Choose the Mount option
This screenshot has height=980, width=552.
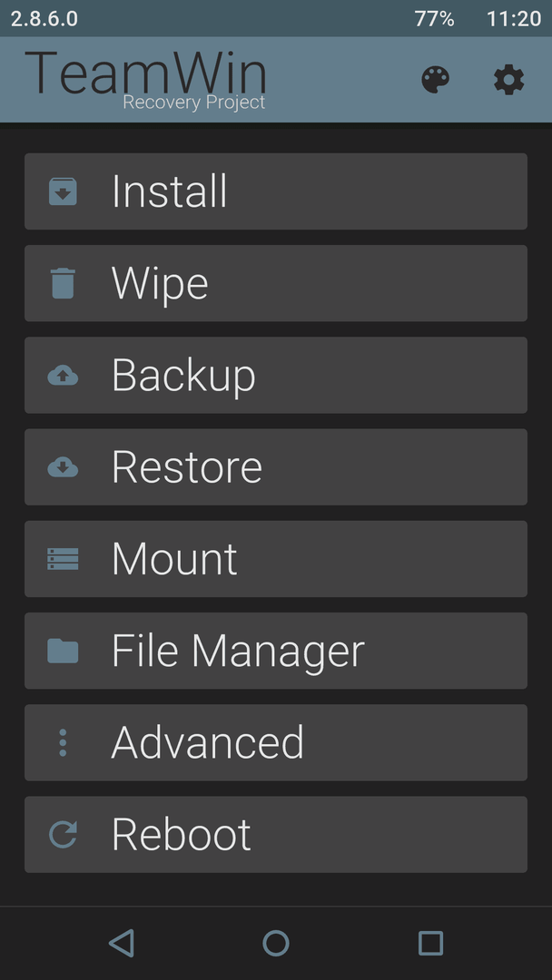tap(276, 559)
